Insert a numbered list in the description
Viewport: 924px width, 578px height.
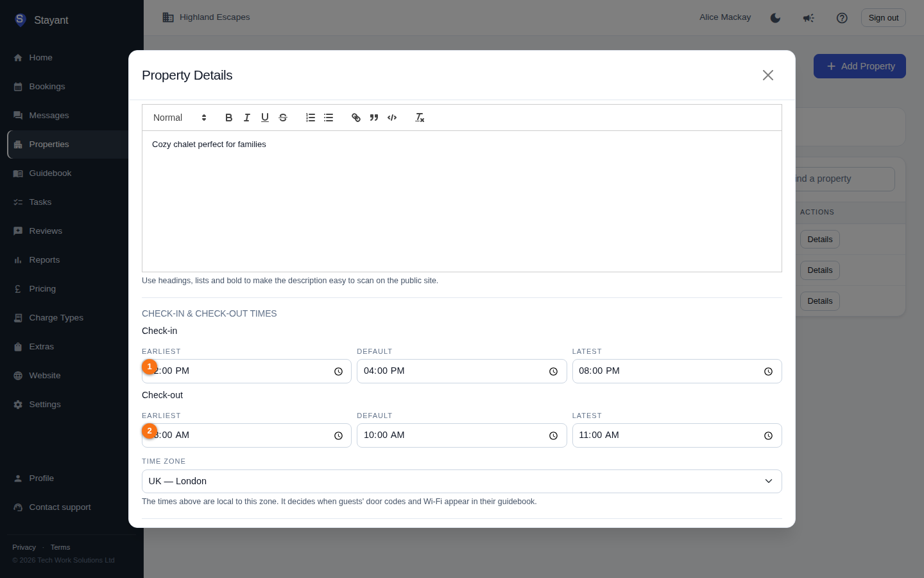point(311,118)
